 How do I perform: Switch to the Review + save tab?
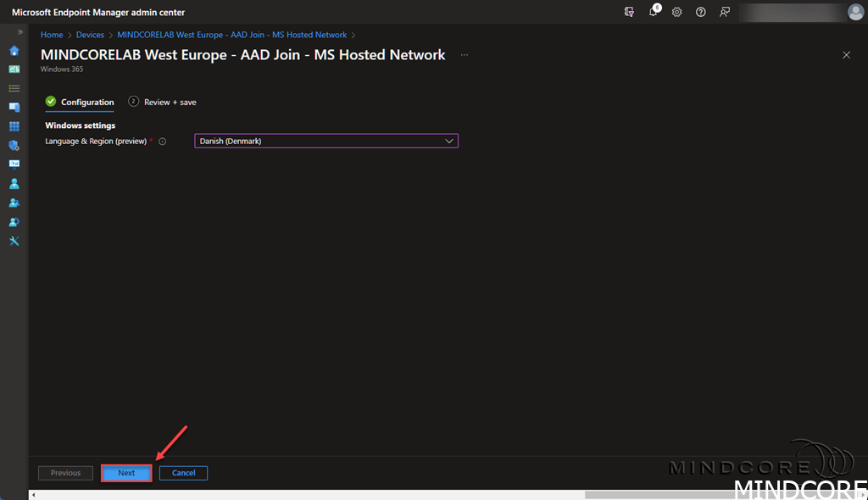170,102
